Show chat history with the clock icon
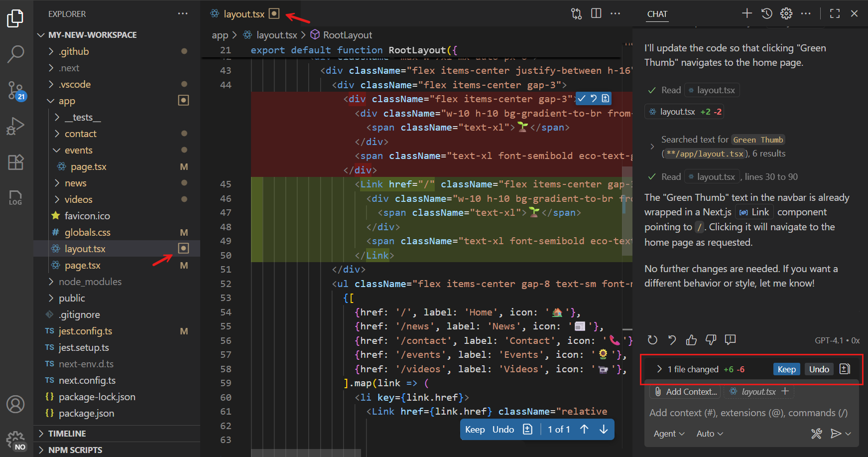The height and width of the screenshot is (457, 868). pyautogui.click(x=766, y=13)
